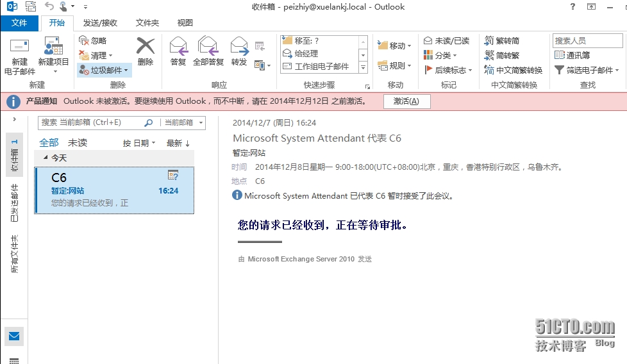Show Unread (未读) messages filter
The image size is (627, 364).
pos(78,143)
